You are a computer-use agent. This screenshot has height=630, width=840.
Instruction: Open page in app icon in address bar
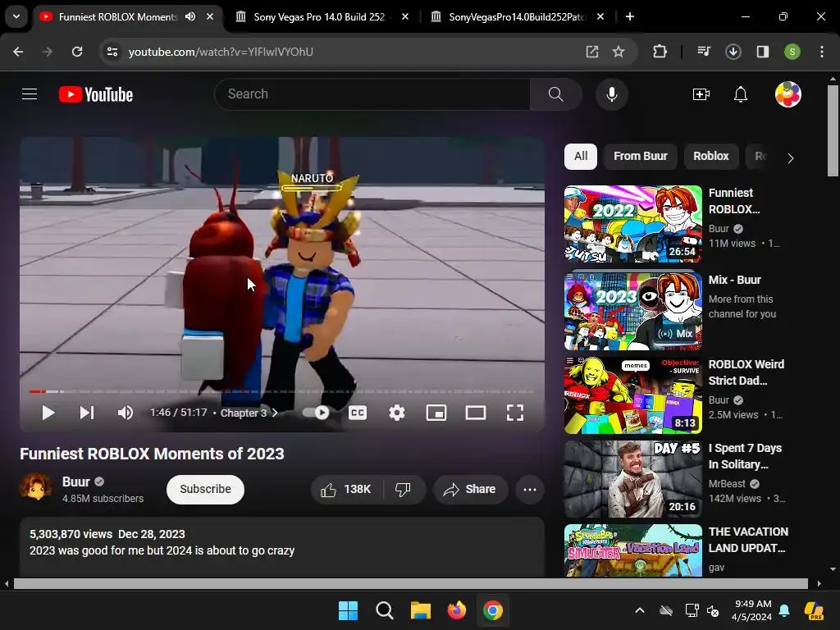(x=592, y=52)
